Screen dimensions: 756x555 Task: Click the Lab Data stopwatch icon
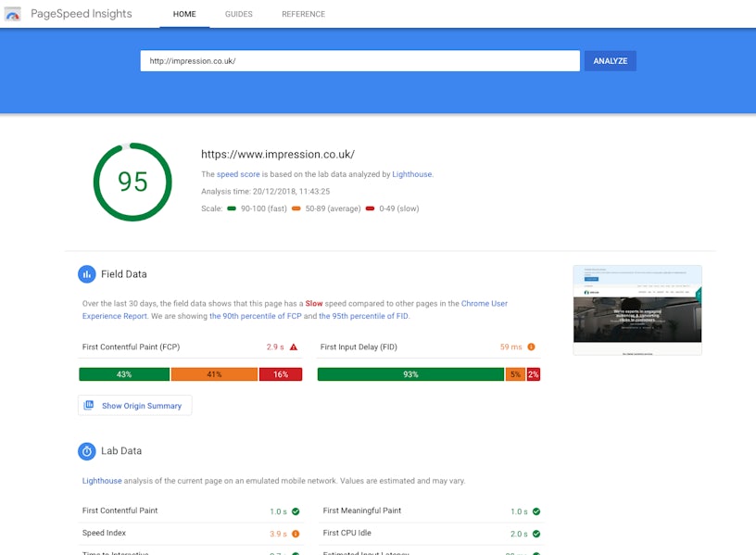tap(86, 451)
